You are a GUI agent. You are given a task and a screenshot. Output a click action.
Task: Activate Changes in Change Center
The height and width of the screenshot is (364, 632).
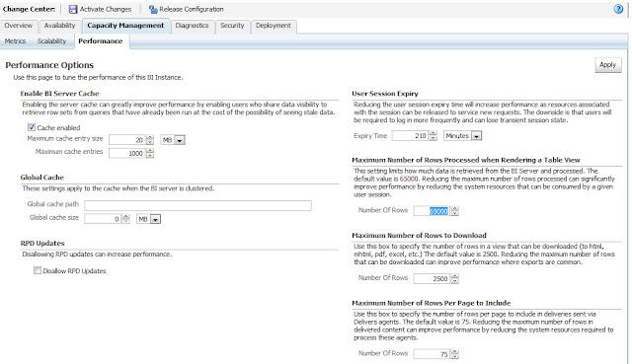[x=106, y=9]
